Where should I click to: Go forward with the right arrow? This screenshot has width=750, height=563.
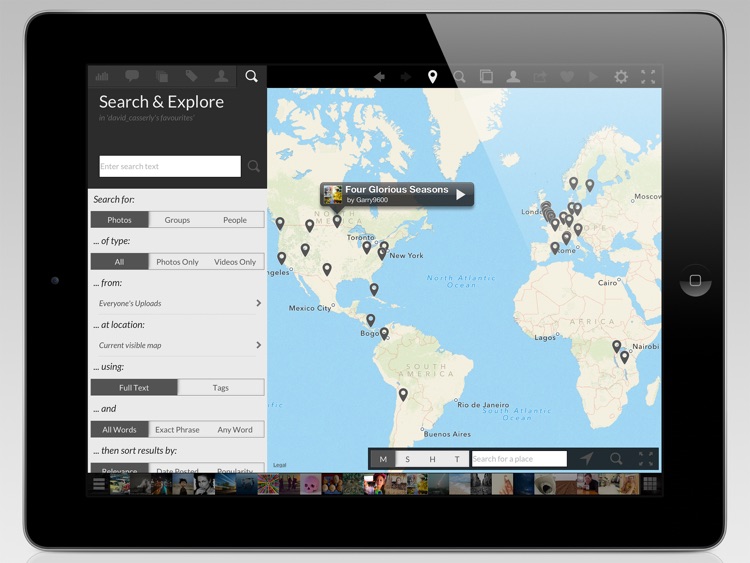point(406,77)
